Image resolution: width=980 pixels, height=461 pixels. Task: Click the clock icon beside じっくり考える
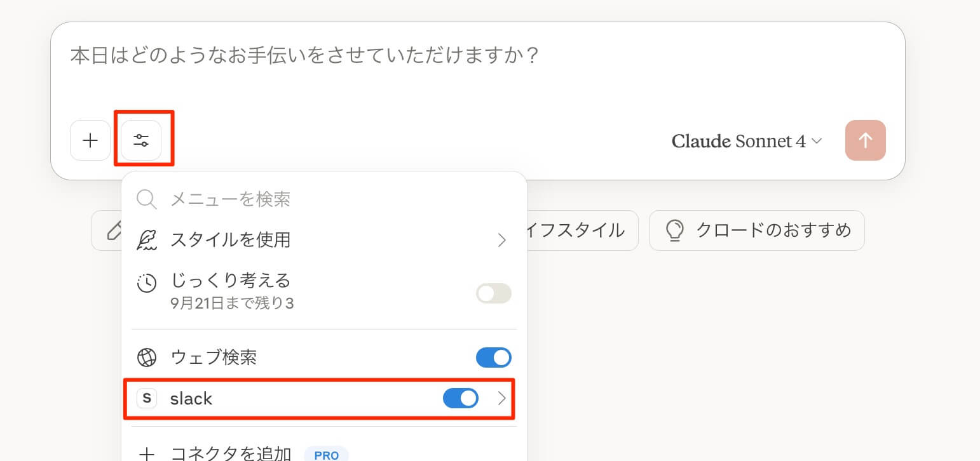point(147,283)
